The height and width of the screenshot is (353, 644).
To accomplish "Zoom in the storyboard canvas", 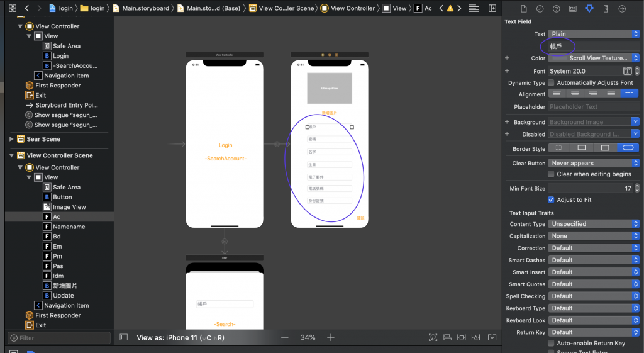I will pyautogui.click(x=331, y=337).
